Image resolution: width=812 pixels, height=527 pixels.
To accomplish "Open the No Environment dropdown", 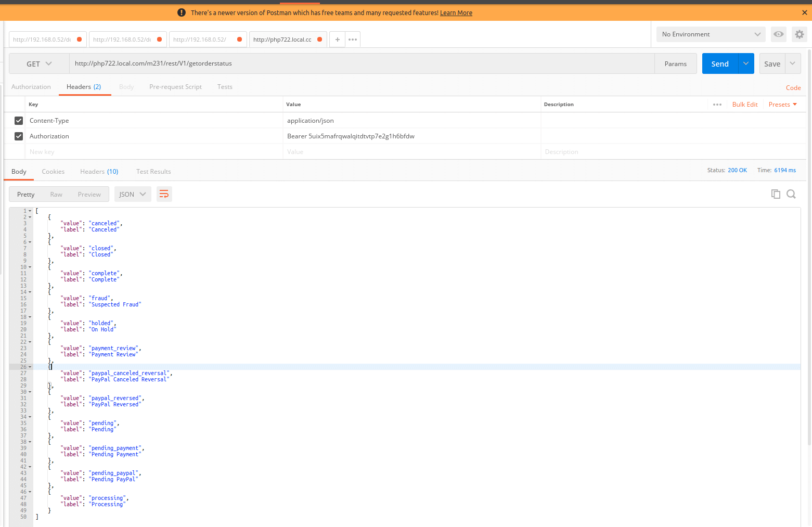I will coord(711,34).
